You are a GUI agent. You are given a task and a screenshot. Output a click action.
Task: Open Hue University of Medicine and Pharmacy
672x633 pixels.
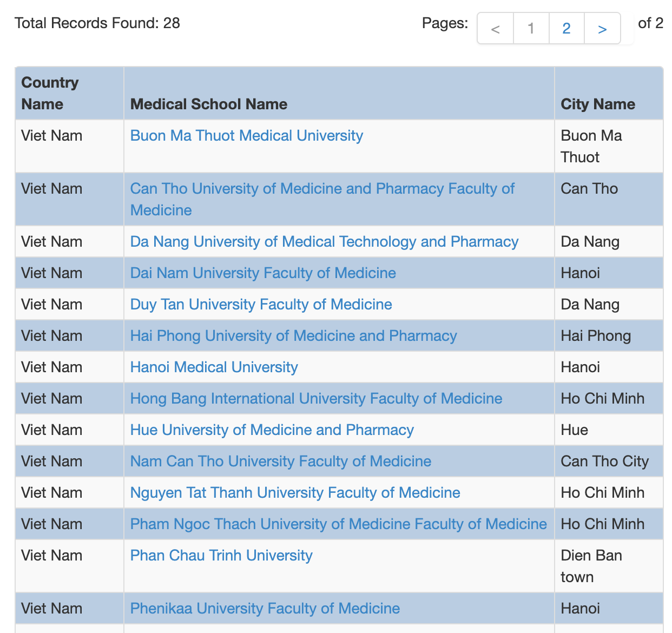(x=272, y=430)
